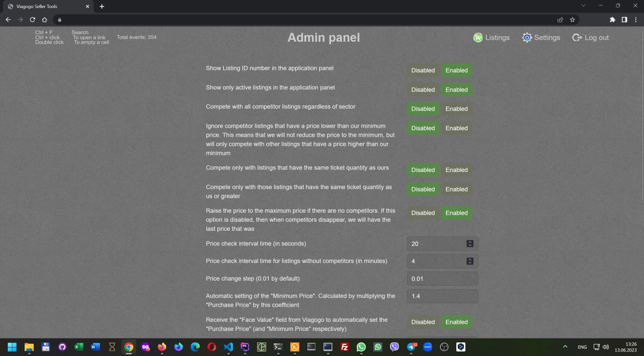The height and width of the screenshot is (356, 644).
Task: Enable compete with same quantity or greater
Action: coord(456,189)
